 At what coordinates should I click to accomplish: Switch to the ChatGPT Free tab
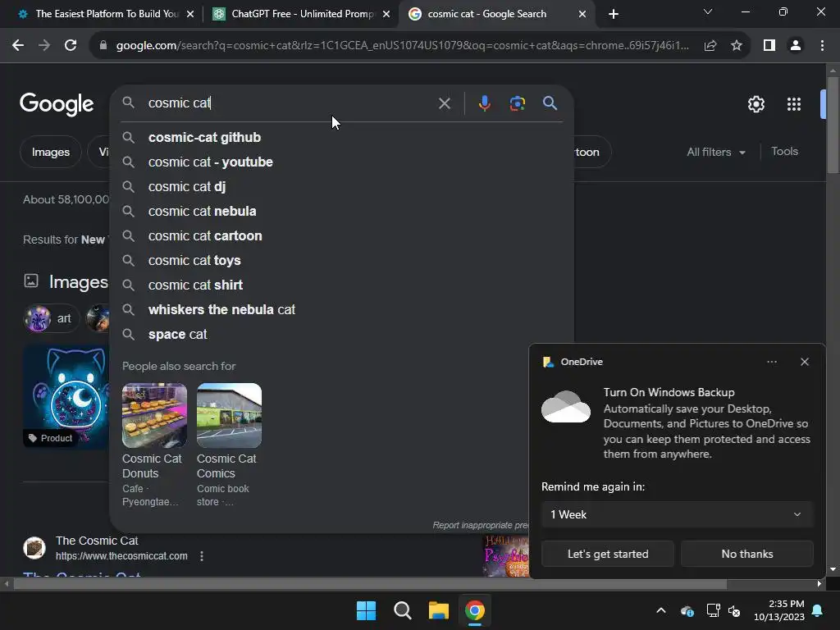pos(300,14)
